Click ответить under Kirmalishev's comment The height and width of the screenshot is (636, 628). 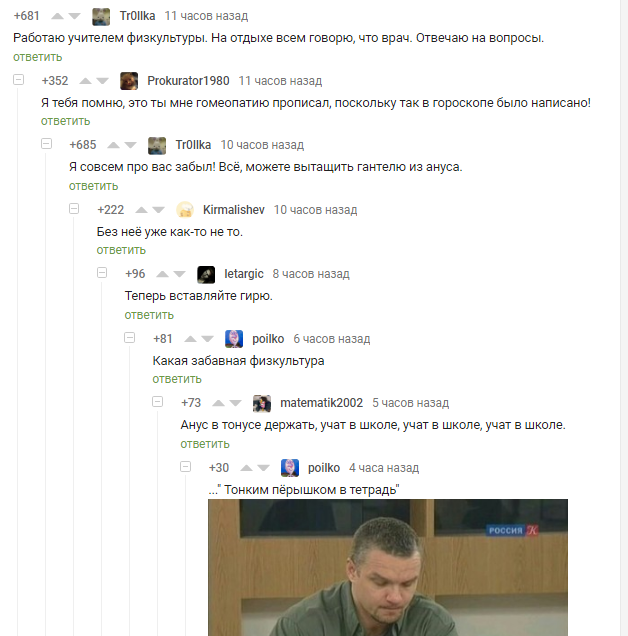tap(121, 250)
